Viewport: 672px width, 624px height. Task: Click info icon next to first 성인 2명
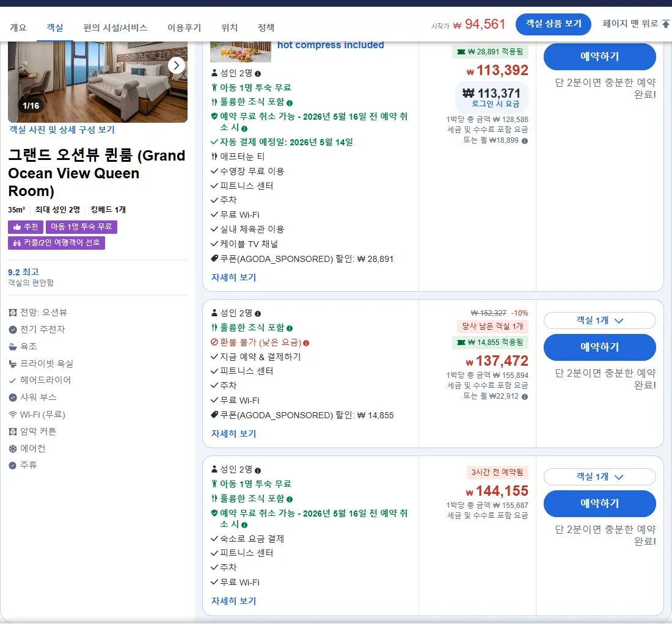coord(258,74)
